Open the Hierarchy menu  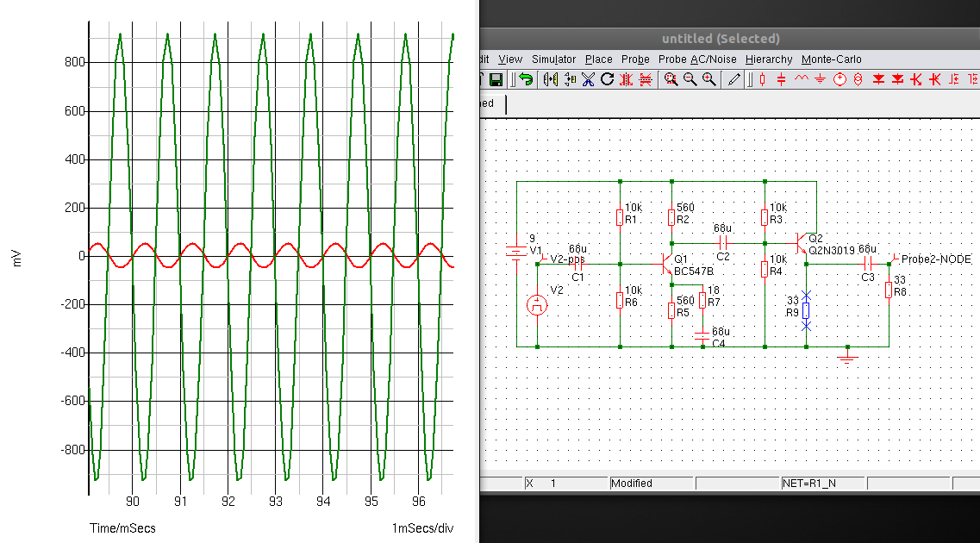(x=769, y=59)
